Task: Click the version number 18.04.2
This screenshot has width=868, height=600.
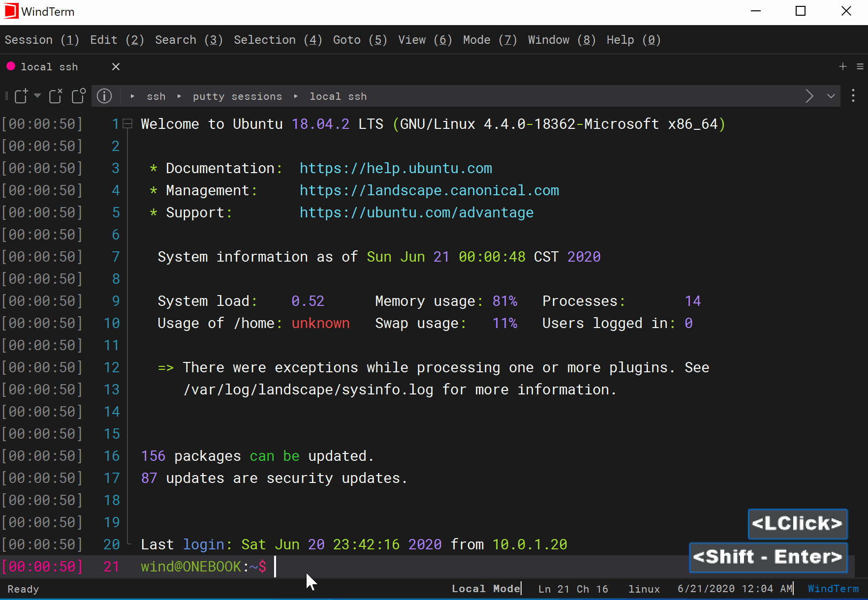Action: point(321,124)
